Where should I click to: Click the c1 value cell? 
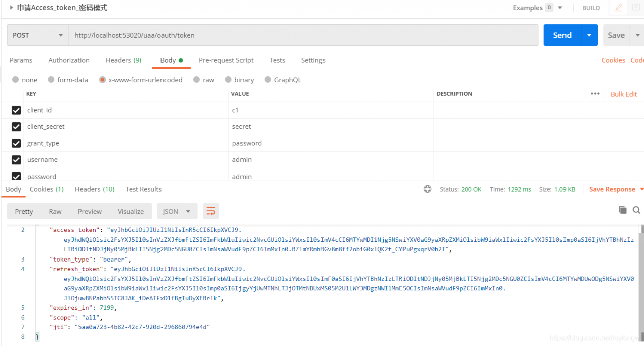pos(331,110)
